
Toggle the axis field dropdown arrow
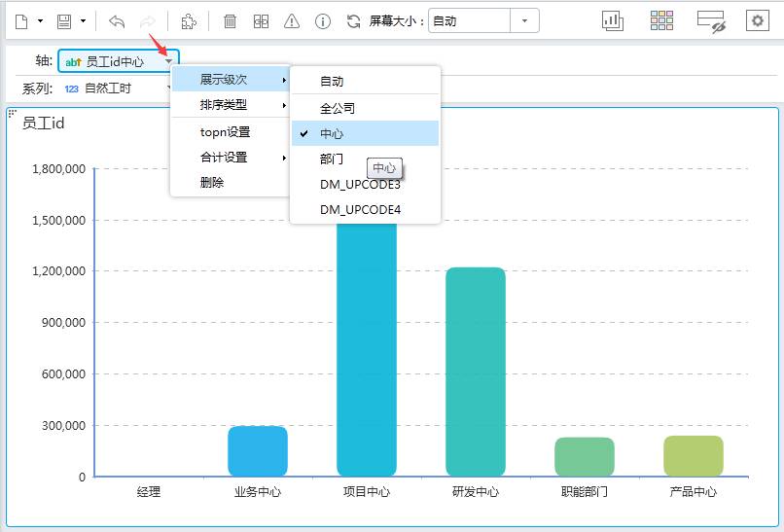pyautogui.click(x=169, y=61)
